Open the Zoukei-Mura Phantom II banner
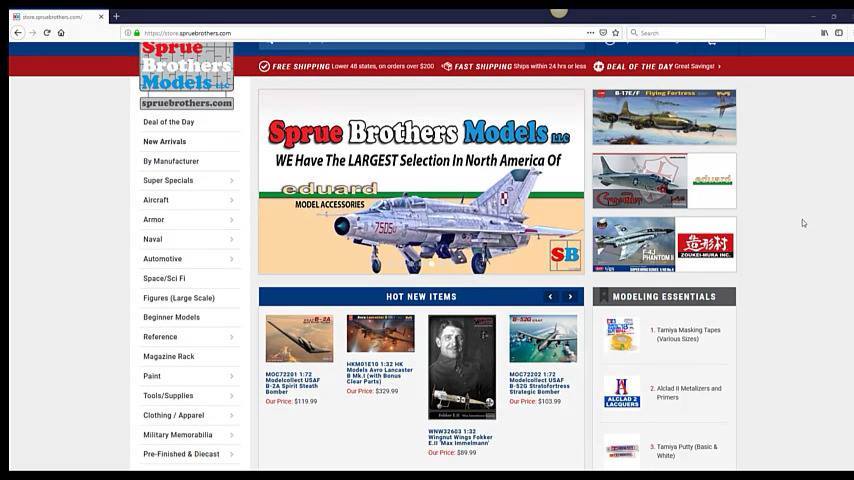Screen dimensions: 854x480 [x=664, y=244]
